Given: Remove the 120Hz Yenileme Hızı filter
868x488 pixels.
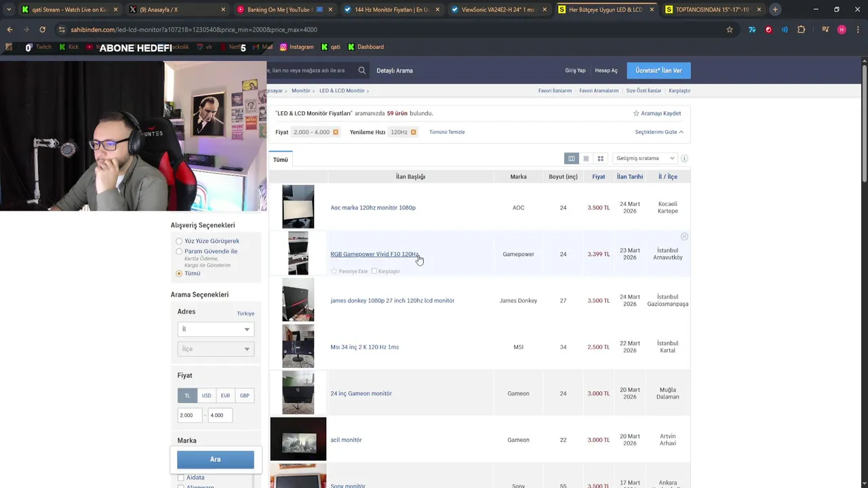Looking at the screenshot, I should click(413, 132).
